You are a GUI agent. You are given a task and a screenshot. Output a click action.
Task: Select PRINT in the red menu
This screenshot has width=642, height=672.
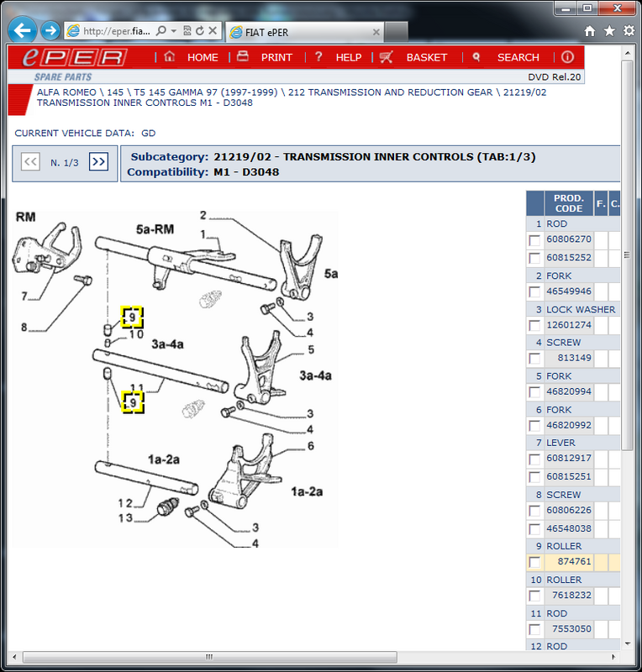[x=276, y=57]
